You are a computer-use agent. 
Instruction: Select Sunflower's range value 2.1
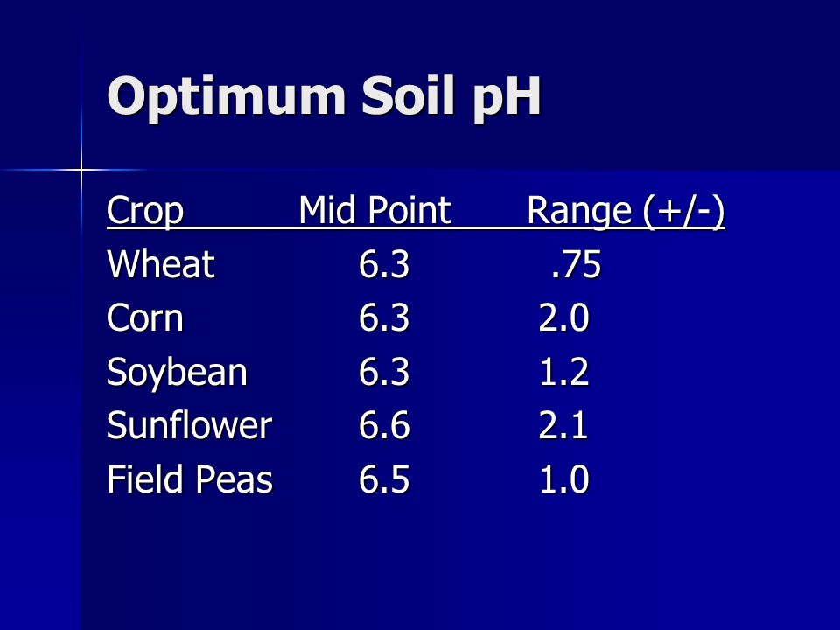(x=563, y=425)
